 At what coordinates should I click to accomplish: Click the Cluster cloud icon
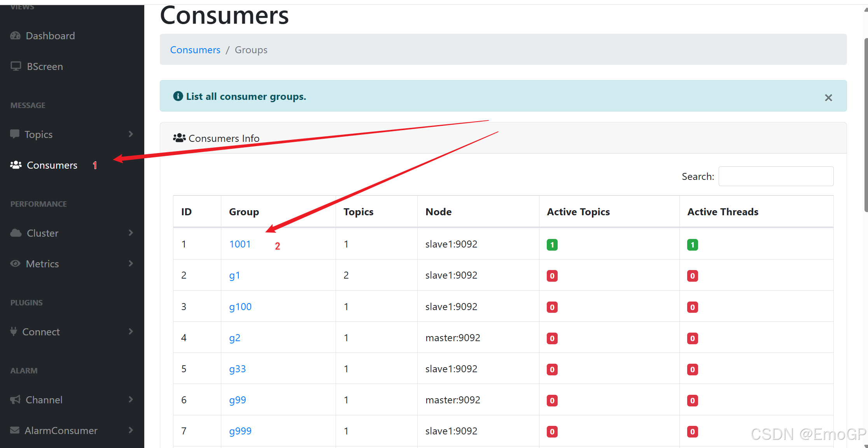[x=16, y=233]
